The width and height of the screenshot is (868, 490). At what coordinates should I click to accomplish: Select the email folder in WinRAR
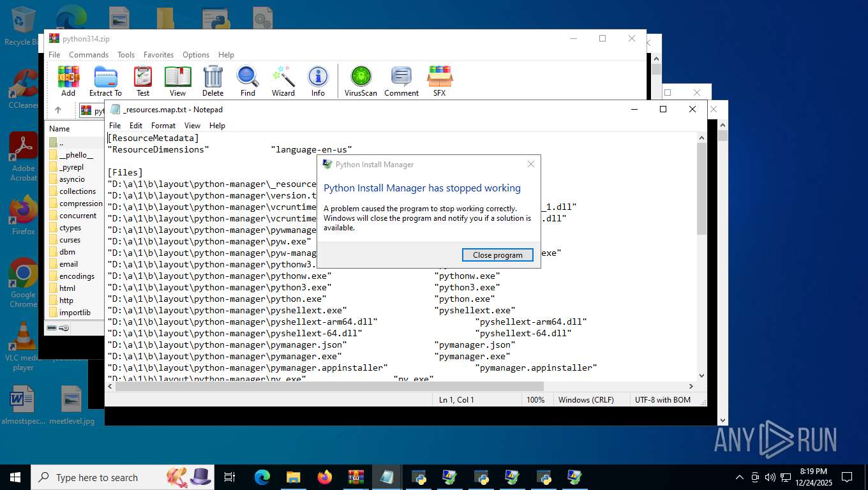68,264
